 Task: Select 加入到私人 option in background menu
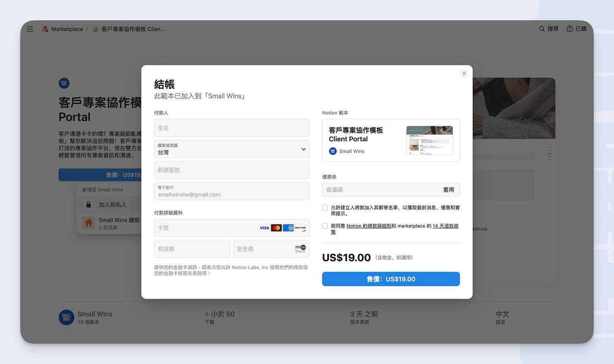pyautogui.click(x=109, y=205)
